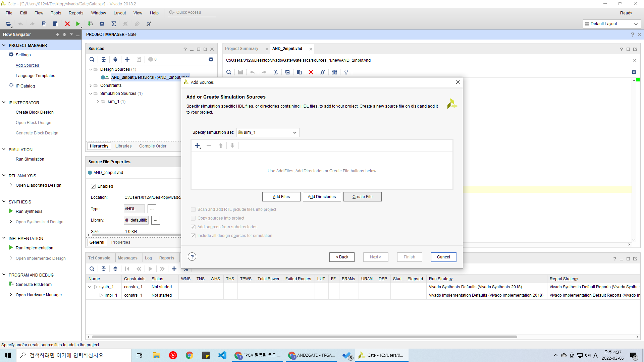Open Sources panel settings gear
This screenshot has height=362, width=644.
[x=211, y=59]
